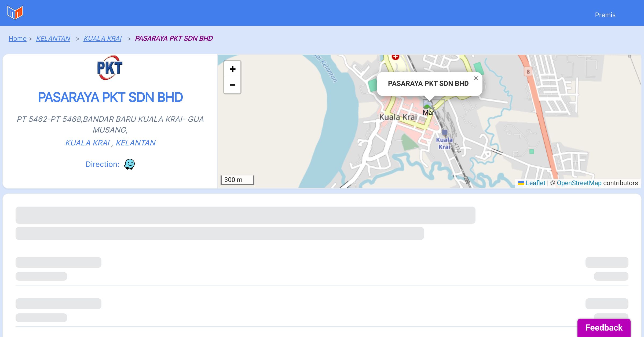This screenshot has width=644, height=337.
Task: Open the KUALA KRAI breadcrumb link
Action: coord(103,39)
